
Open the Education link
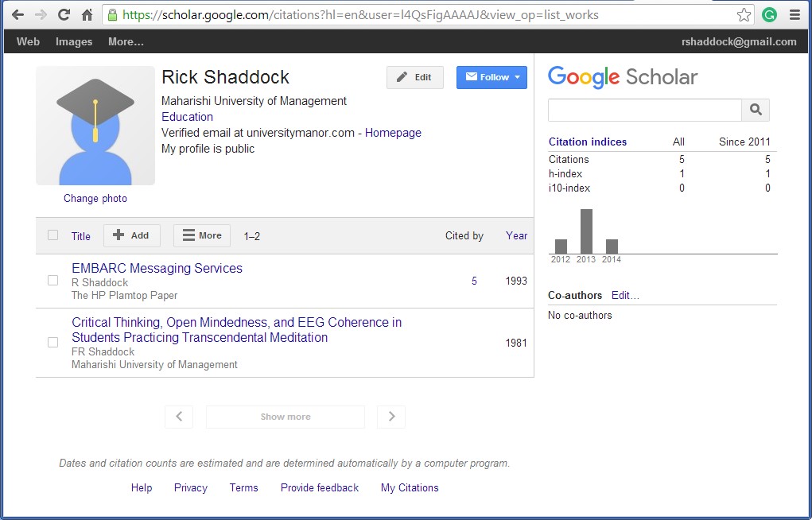(187, 117)
